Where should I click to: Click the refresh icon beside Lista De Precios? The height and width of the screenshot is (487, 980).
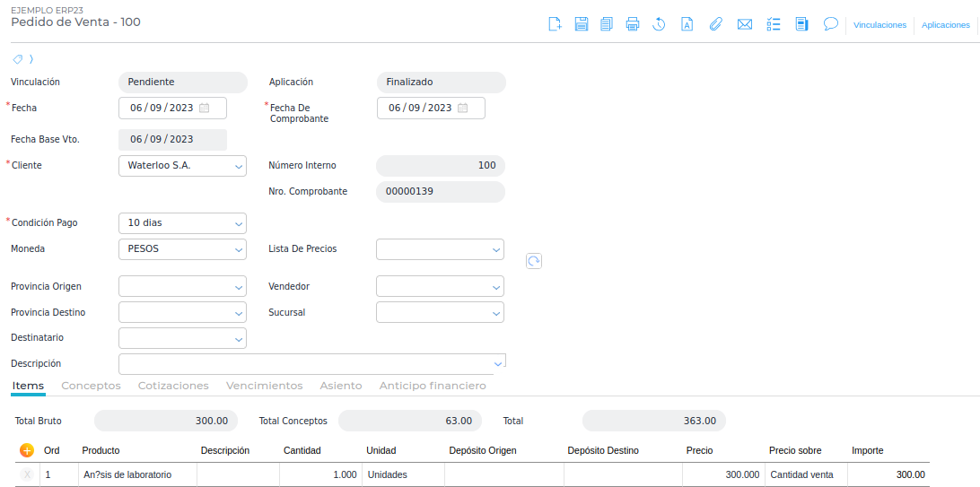[x=534, y=261]
